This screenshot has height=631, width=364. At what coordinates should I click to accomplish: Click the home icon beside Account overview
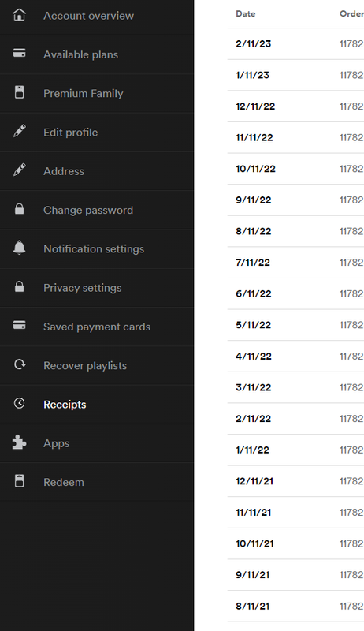19,15
